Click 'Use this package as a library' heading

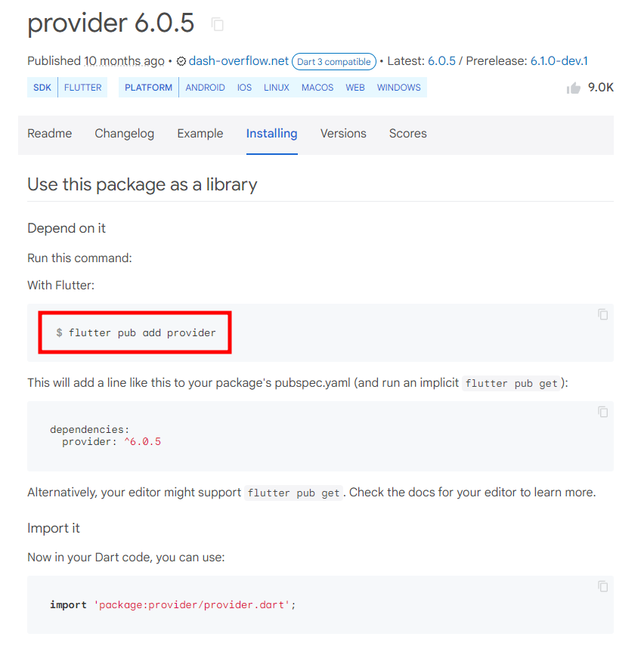(x=142, y=184)
